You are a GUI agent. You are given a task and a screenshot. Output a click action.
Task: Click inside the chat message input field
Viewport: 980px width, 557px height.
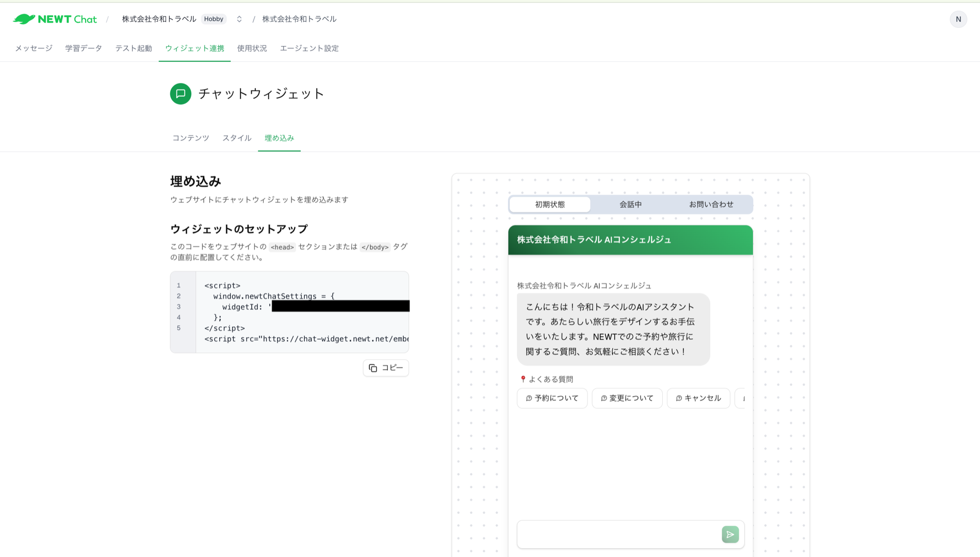[x=609, y=534]
